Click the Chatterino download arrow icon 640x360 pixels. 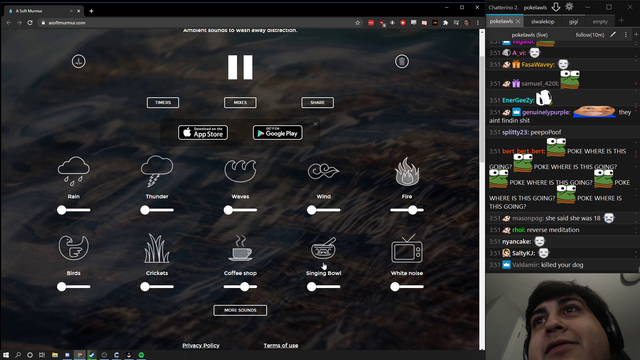[x=556, y=7]
